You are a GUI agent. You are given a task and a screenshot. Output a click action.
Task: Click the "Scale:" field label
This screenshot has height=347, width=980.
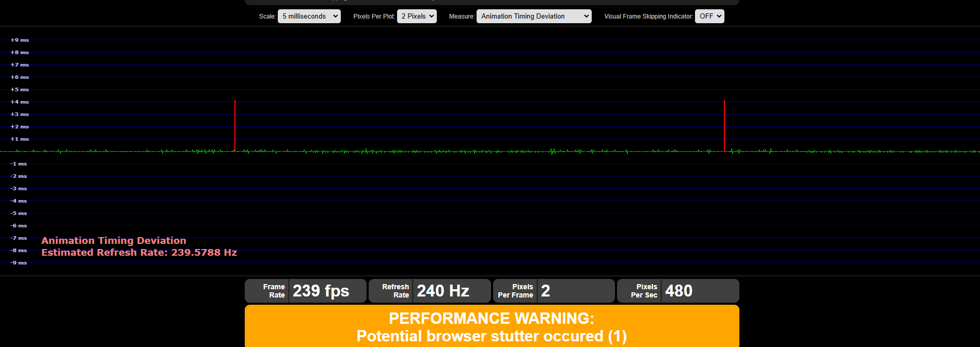(x=267, y=16)
